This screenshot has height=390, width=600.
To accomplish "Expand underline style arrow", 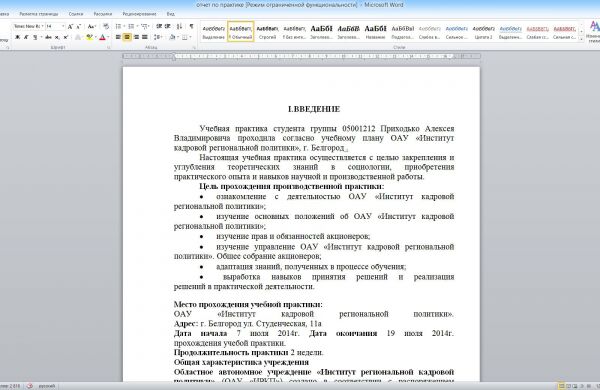I will coord(41,37).
